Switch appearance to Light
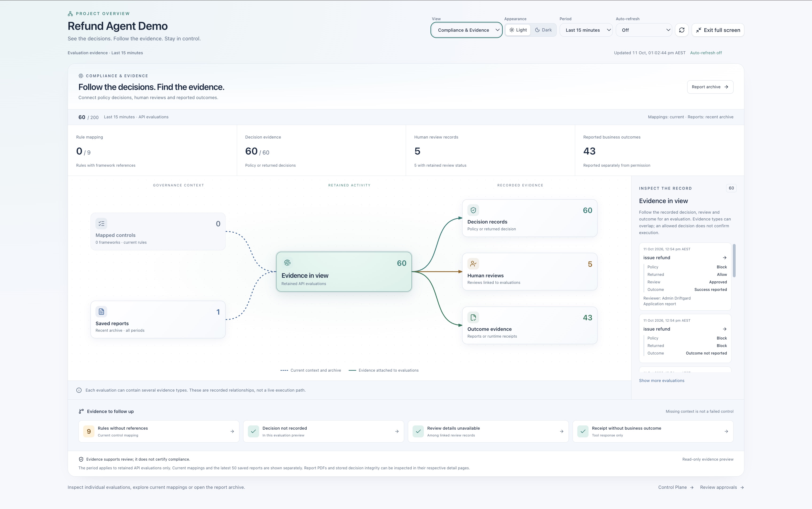Screen dimensions: 812x509 (x=518, y=30)
